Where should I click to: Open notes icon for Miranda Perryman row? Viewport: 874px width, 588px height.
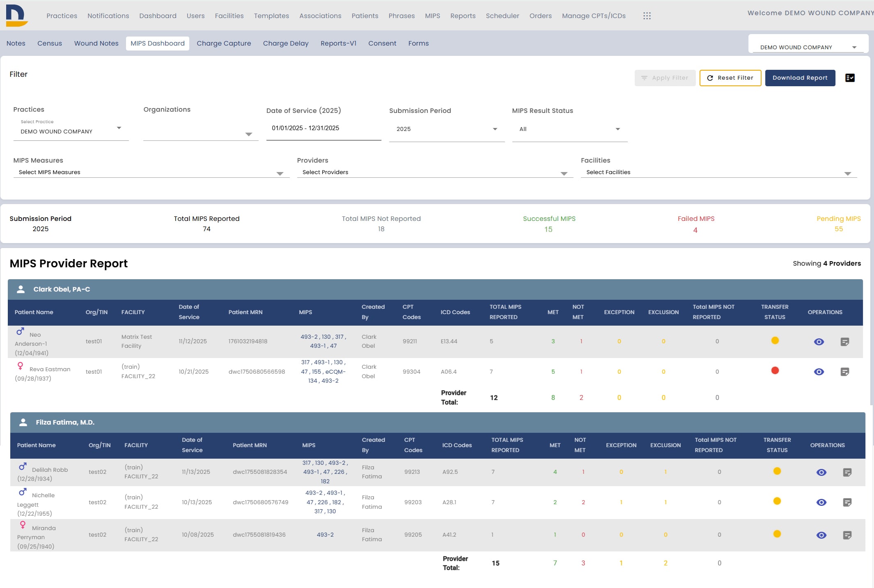coord(847,535)
